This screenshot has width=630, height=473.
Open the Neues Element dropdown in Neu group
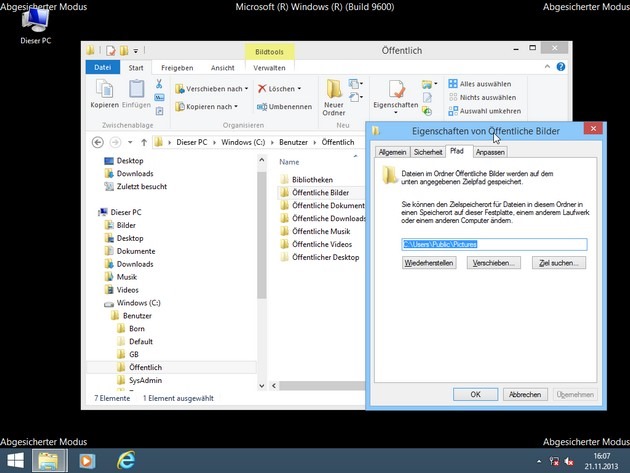(x=356, y=84)
